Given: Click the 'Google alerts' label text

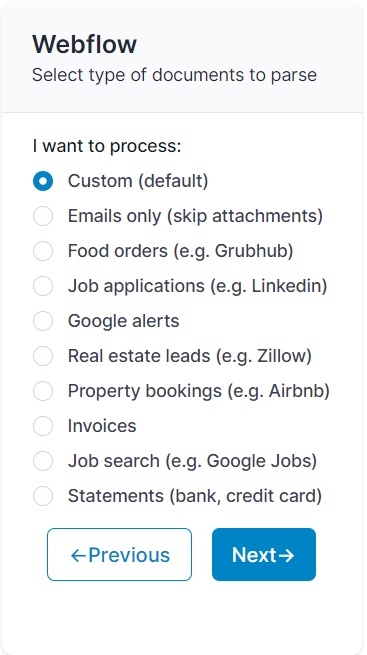Looking at the screenshot, I should 124,321.
